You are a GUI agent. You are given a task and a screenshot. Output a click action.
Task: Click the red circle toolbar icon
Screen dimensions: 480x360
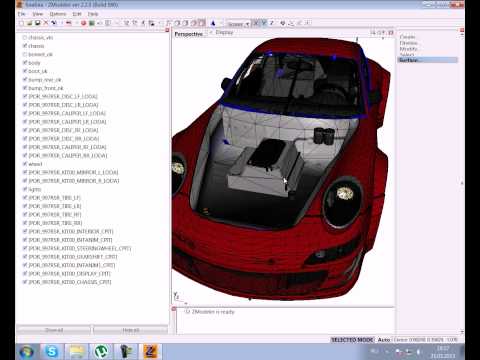(83, 23)
